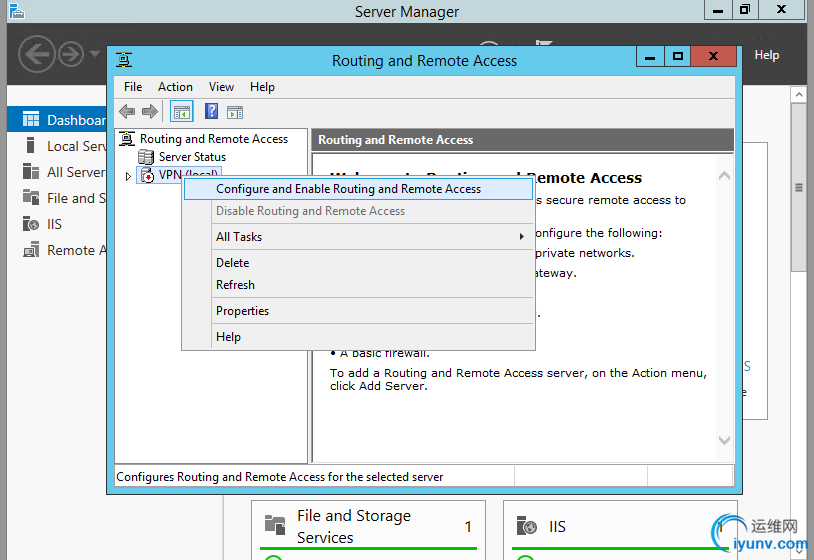Click the File and Storage Services tile icon
Viewport: 814px width, 560px height.
[274, 525]
